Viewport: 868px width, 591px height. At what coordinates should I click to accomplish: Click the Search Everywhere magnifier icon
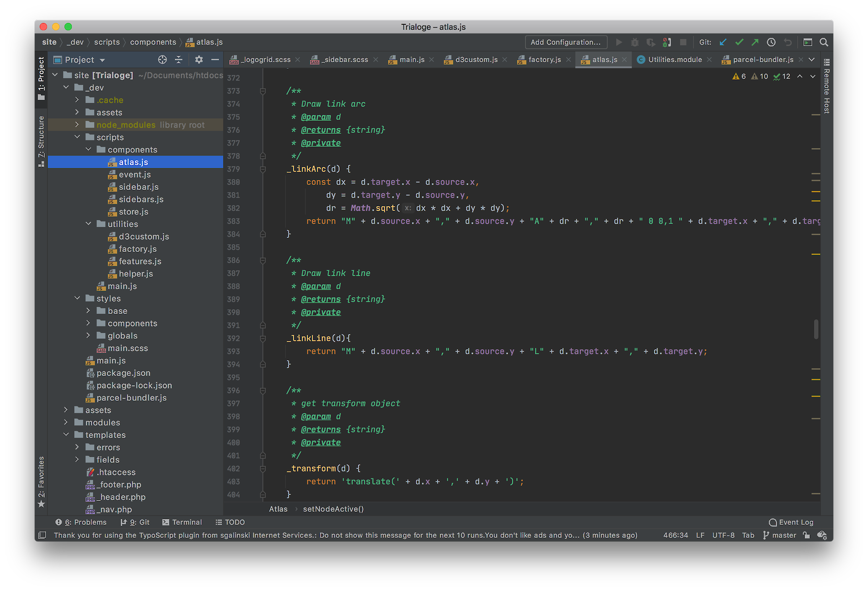point(824,42)
